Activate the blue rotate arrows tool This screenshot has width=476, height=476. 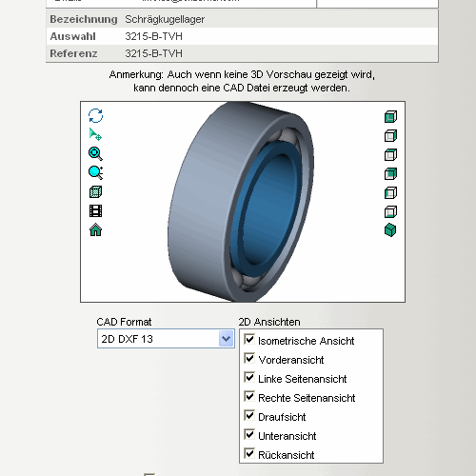[x=95, y=115]
